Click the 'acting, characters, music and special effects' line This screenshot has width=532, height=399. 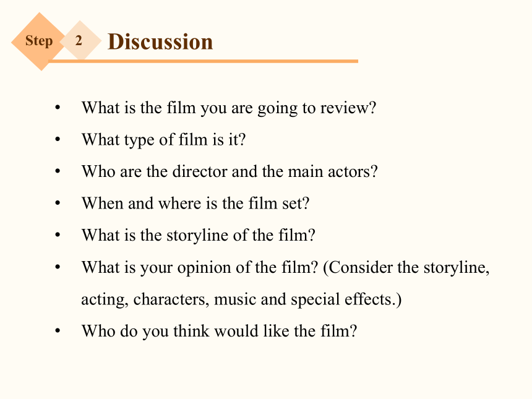[x=242, y=299]
